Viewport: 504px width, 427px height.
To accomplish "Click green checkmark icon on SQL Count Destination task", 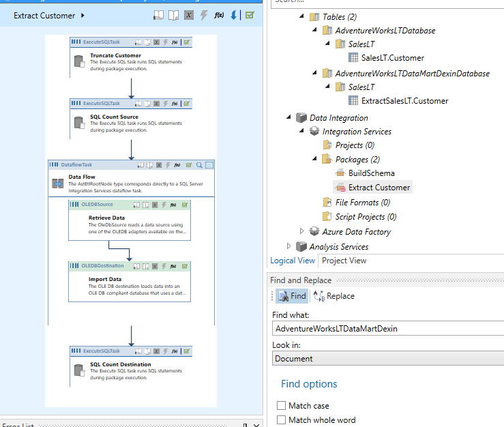I will click(187, 351).
